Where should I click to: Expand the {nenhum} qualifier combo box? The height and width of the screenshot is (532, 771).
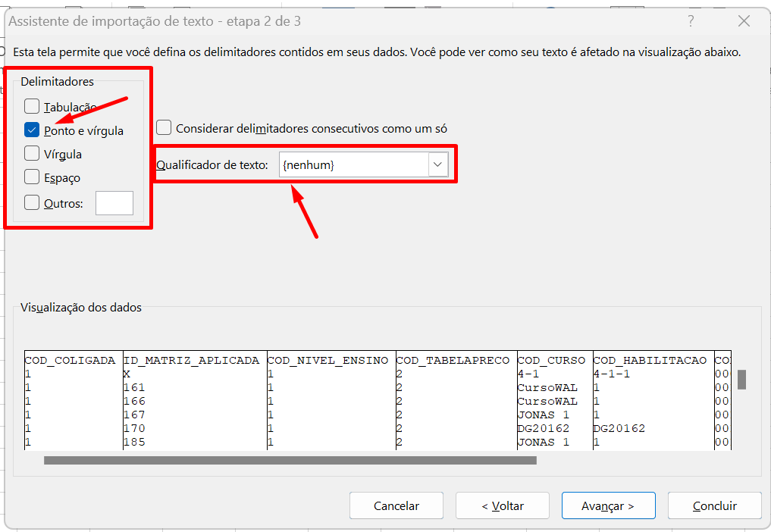pos(436,164)
